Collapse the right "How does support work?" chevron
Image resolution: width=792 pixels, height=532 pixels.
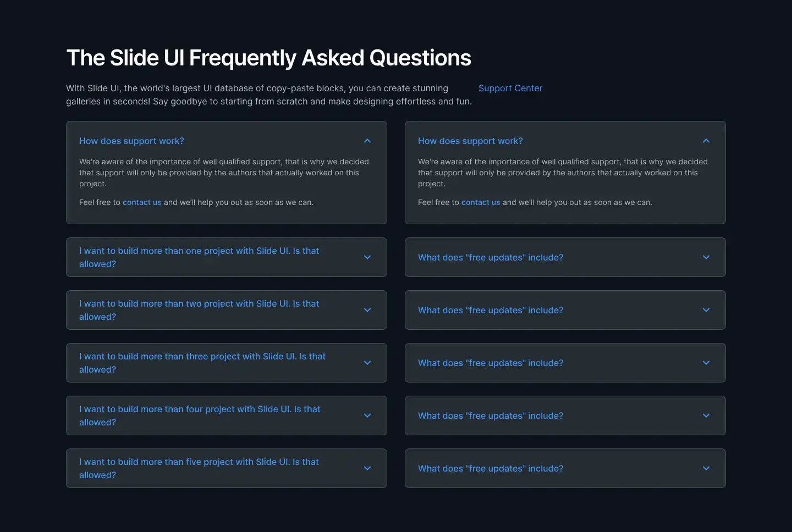tap(706, 141)
